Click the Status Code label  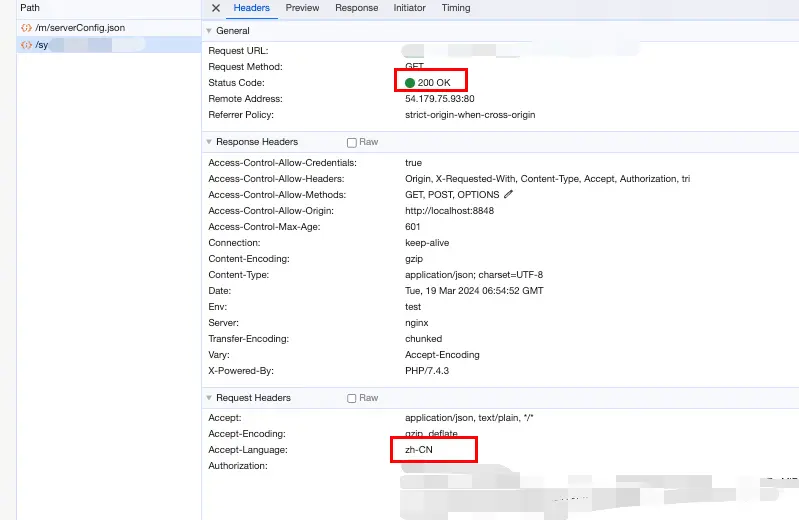coord(236,83)
